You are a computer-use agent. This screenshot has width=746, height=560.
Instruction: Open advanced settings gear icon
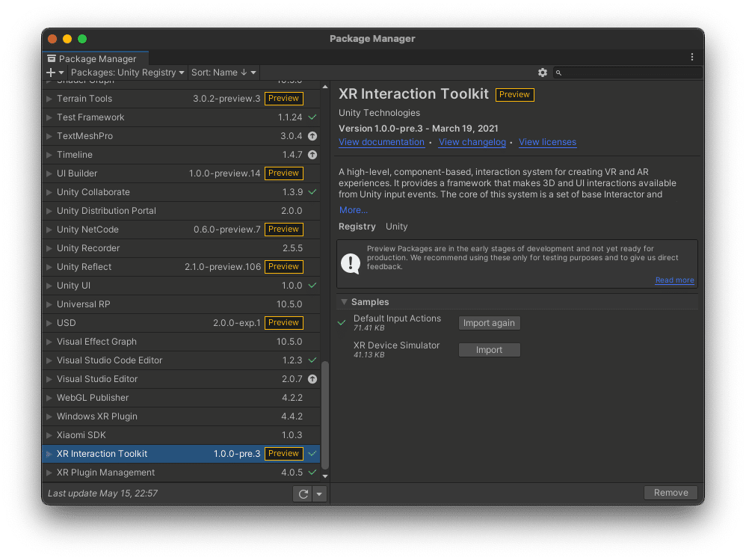543,73
